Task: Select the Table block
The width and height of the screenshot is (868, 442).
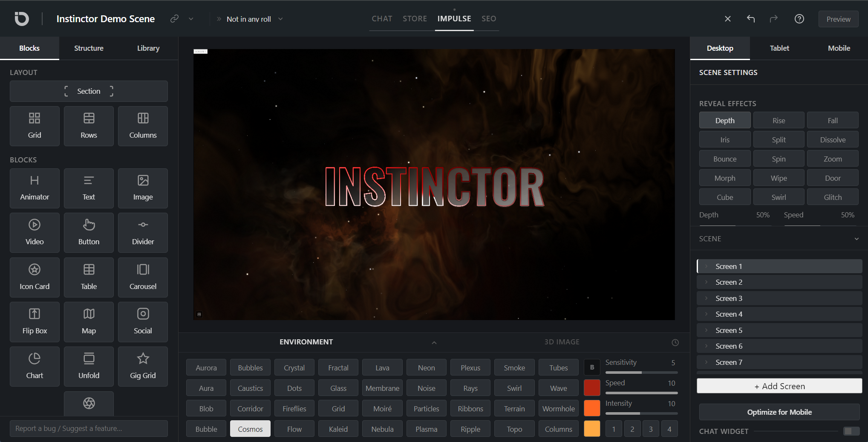Action: tap(89, 277)
